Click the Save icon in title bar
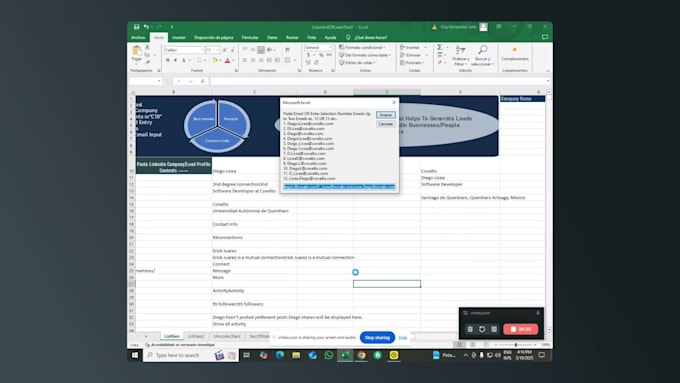Image resolution: width=680 pixels, height=383 pixels. [137, 27]
